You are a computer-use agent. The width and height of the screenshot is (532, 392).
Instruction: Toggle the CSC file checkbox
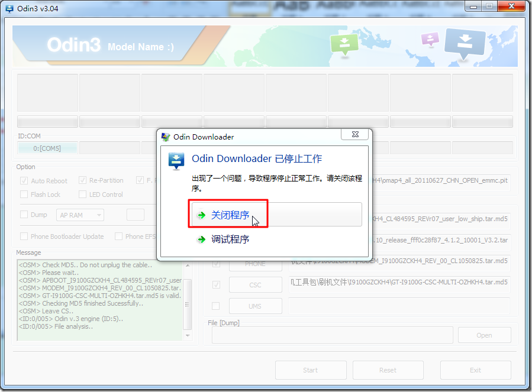216,285
